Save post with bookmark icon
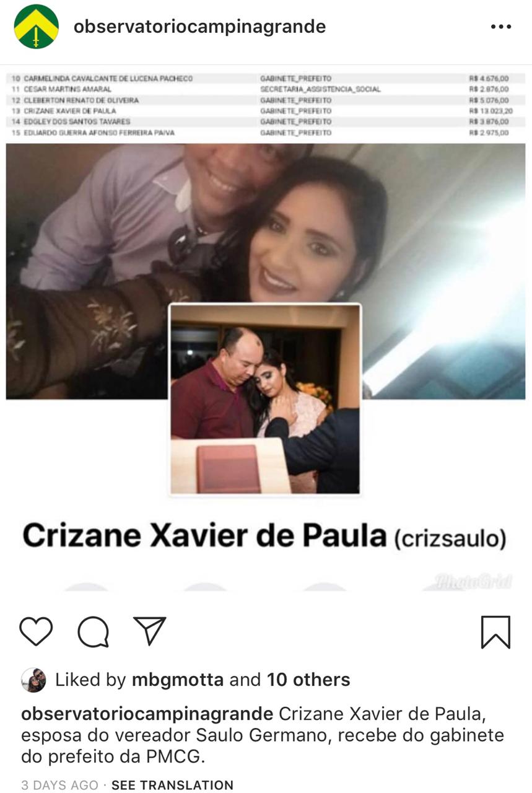This screenshot has height=793, width=532. [x=495, y=632]
